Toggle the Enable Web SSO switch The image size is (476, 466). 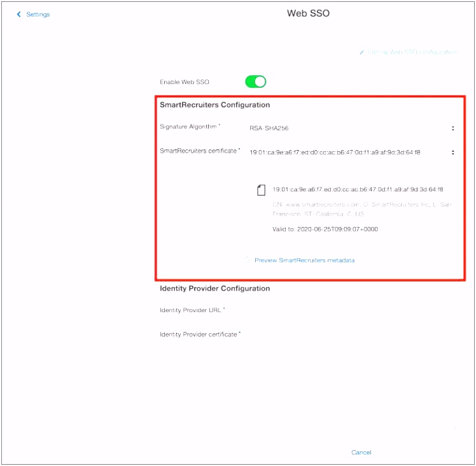point(256,81)
